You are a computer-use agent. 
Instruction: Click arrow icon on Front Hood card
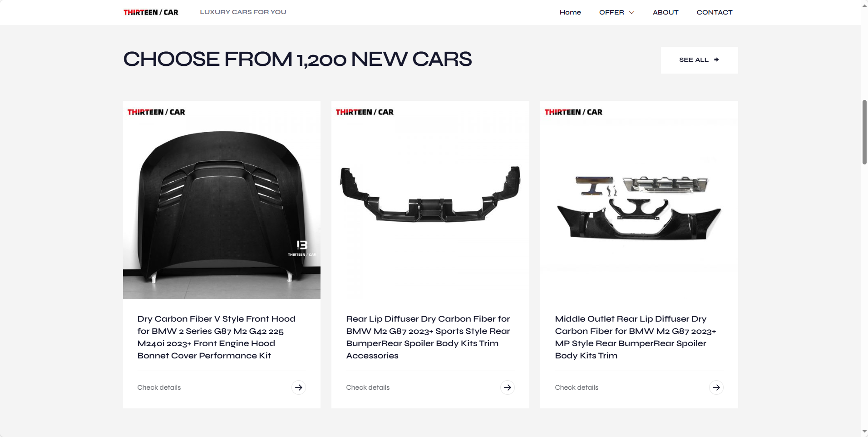298,387
